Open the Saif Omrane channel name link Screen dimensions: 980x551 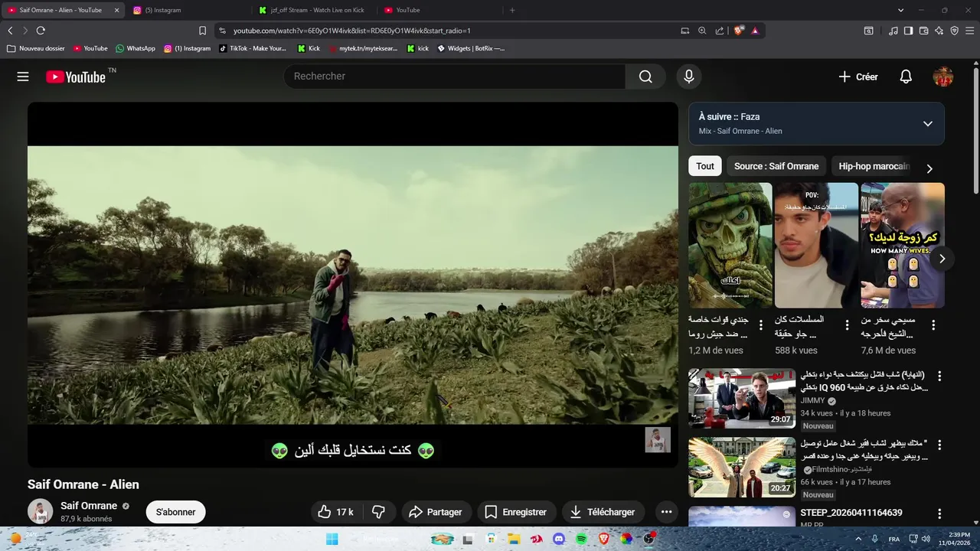(89, 506)
